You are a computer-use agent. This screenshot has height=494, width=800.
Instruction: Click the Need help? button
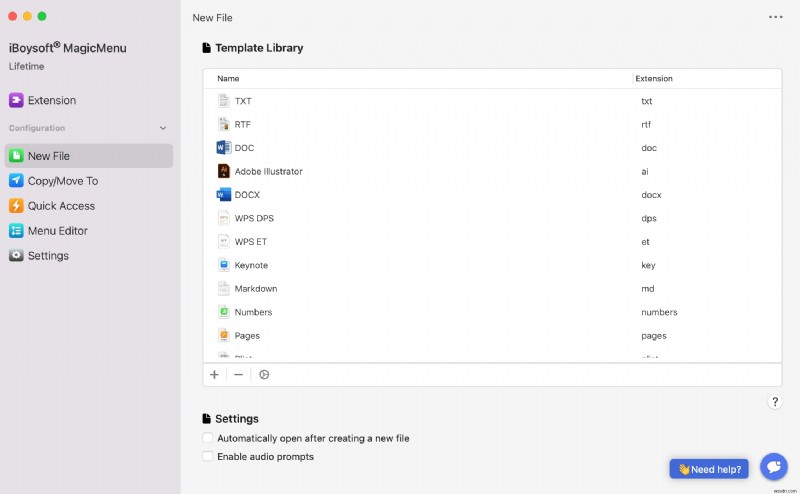709,469
